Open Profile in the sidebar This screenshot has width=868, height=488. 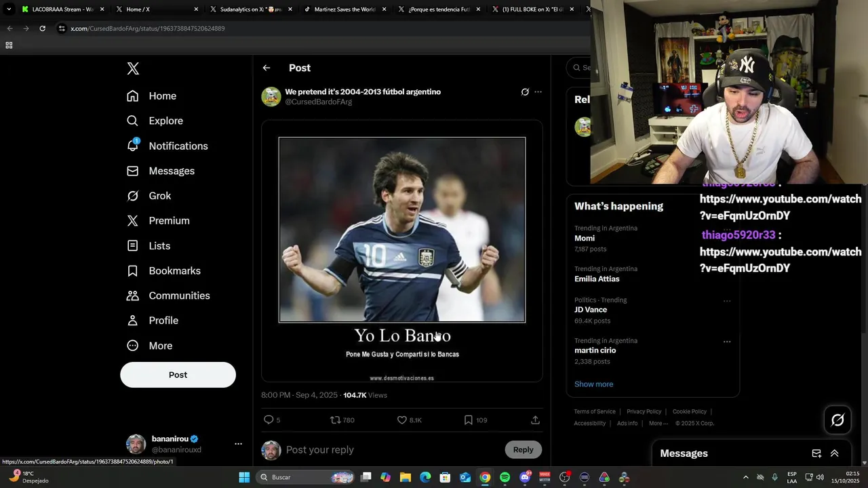pyautogui.click(x=153, y=321)
